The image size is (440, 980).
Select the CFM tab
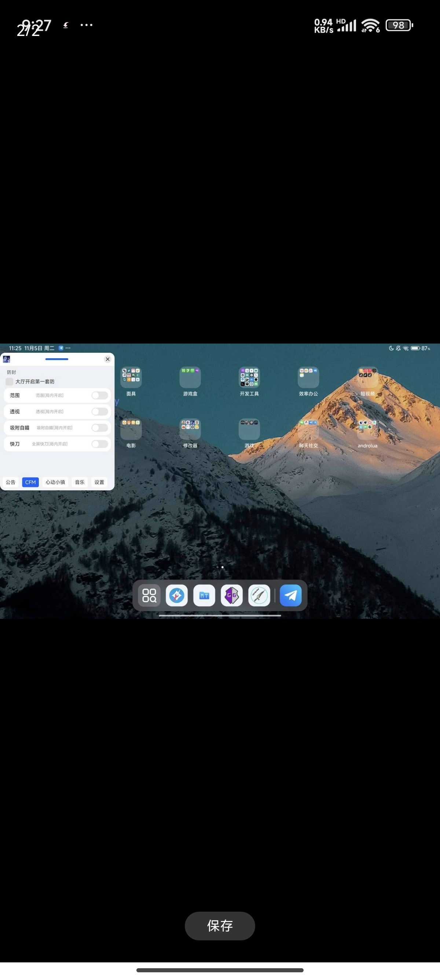pyautogui.click(x=30, y=482)
